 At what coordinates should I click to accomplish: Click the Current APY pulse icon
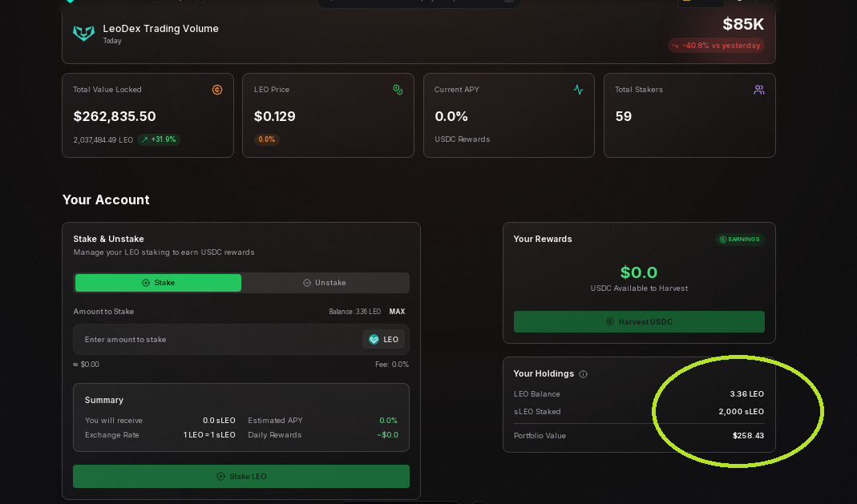click(578, 90)
